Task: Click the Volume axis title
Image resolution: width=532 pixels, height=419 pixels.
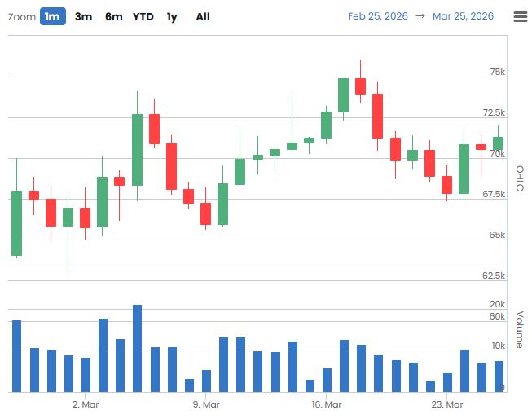Action: pos(520,330)
